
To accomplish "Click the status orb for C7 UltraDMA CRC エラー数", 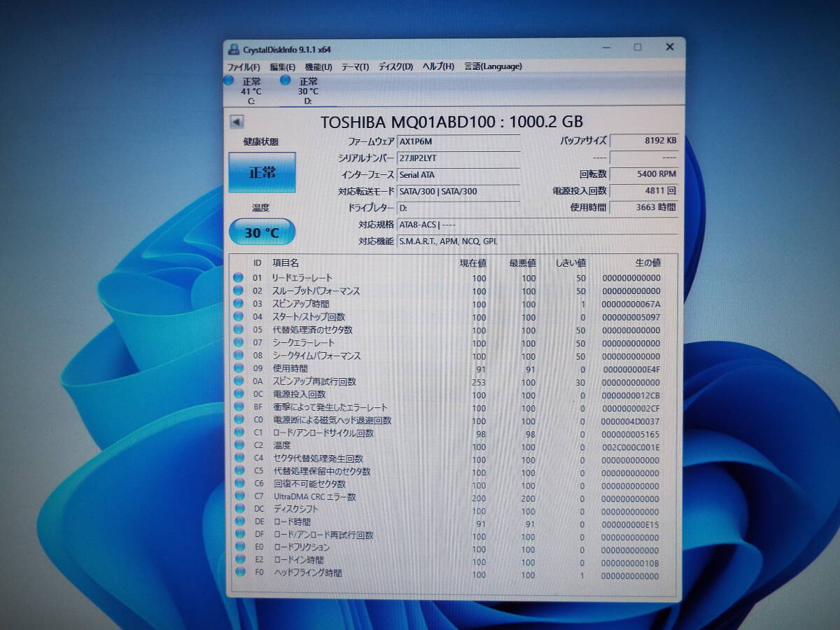I will (240, 497).
